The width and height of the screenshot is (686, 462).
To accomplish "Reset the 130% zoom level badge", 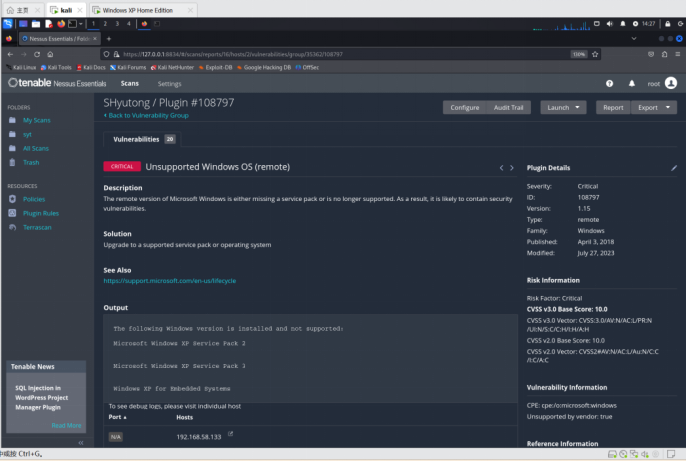I will click(578, 54).
